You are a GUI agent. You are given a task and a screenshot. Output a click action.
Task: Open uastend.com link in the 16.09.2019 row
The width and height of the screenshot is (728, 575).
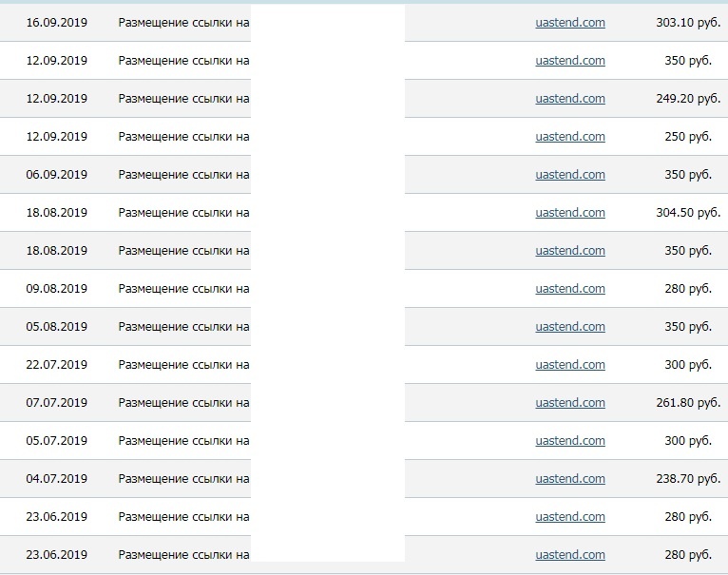[x=570, y=23]
